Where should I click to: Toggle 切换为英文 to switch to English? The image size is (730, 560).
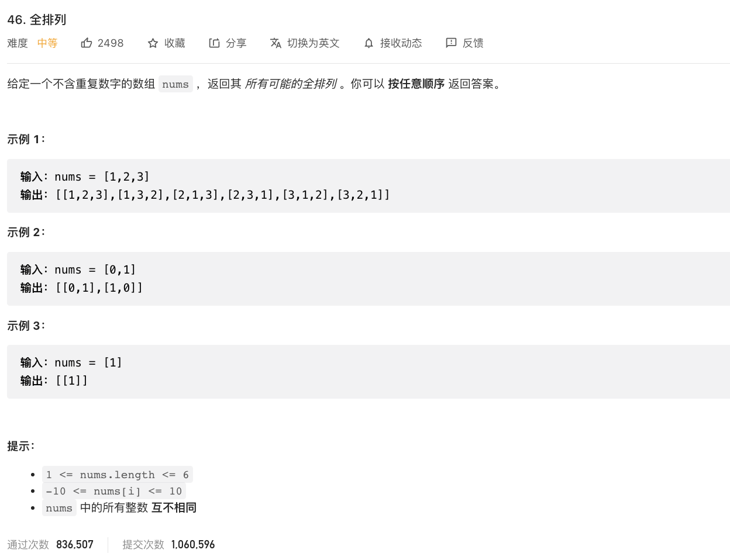pyautogui.click(x=313, y=43)
